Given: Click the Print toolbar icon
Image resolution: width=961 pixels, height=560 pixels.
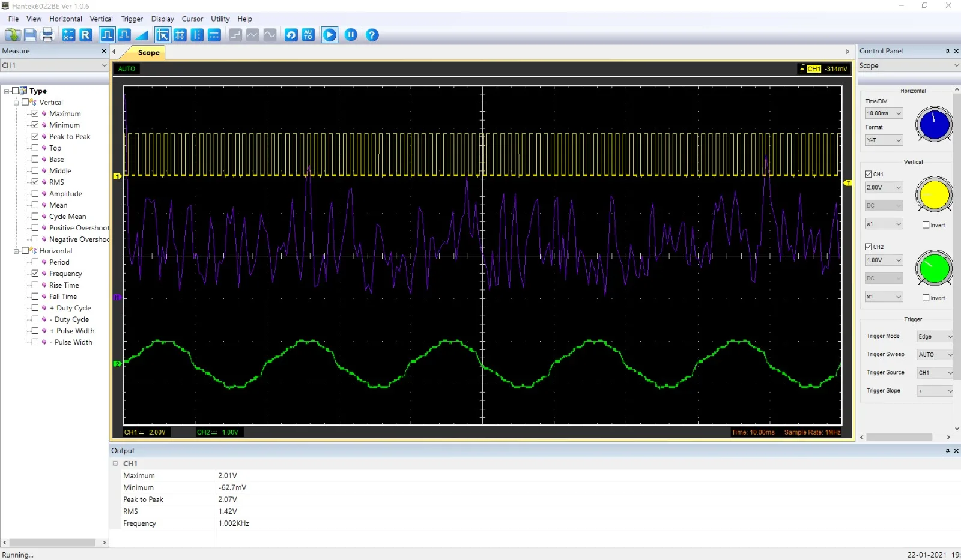Looking at the screenshot, I should click(47, 35).
